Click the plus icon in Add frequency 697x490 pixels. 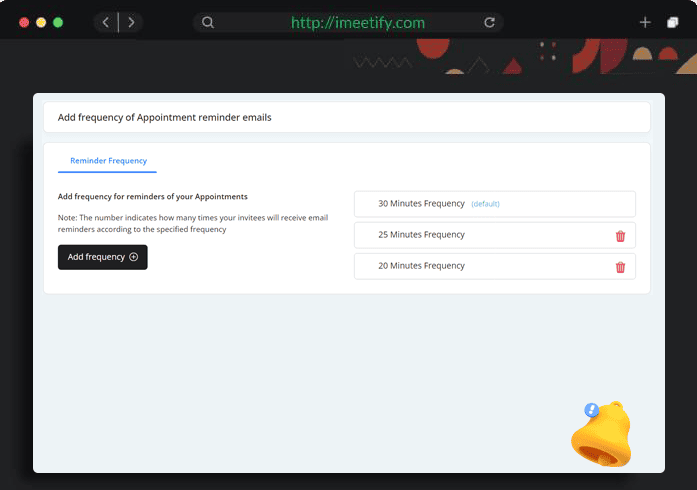(134, 257)
